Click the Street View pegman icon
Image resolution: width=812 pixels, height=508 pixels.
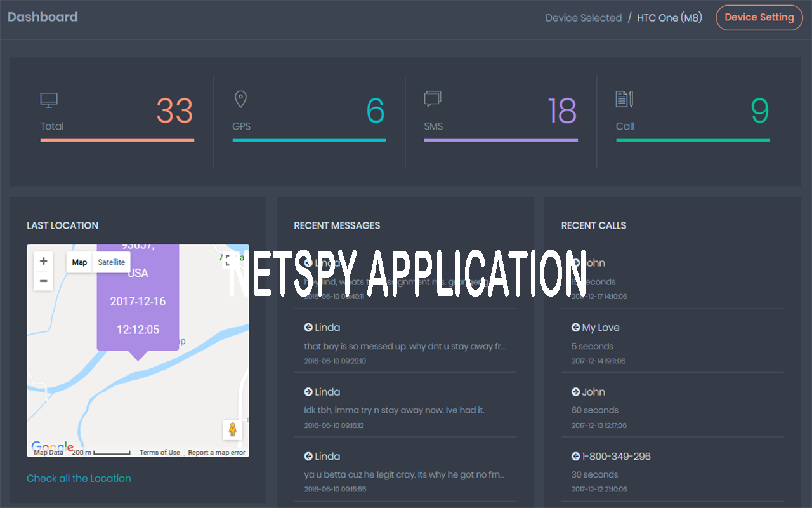point(233,429)
